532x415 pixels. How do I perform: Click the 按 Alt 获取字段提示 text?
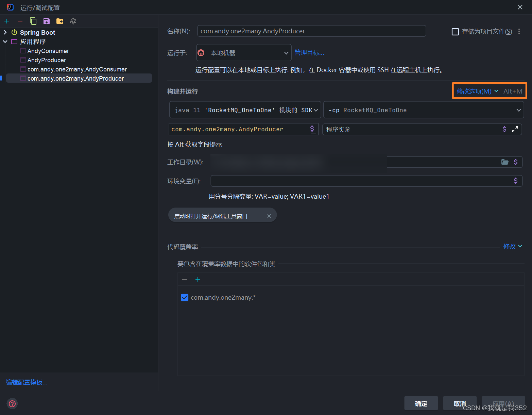pos(194,145)
